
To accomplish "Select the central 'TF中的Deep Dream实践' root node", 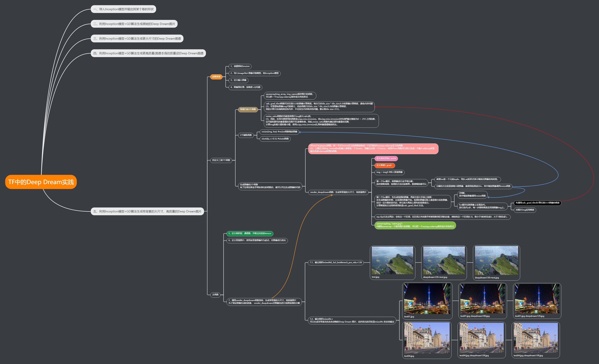I will coord(41,182).
